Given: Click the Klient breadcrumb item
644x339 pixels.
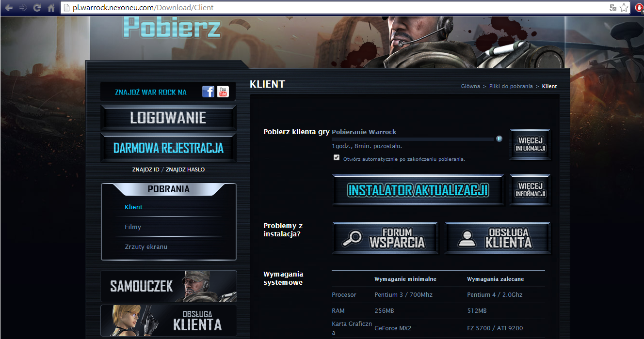Looking at the screenshot, I should click(x=549, y=86).
